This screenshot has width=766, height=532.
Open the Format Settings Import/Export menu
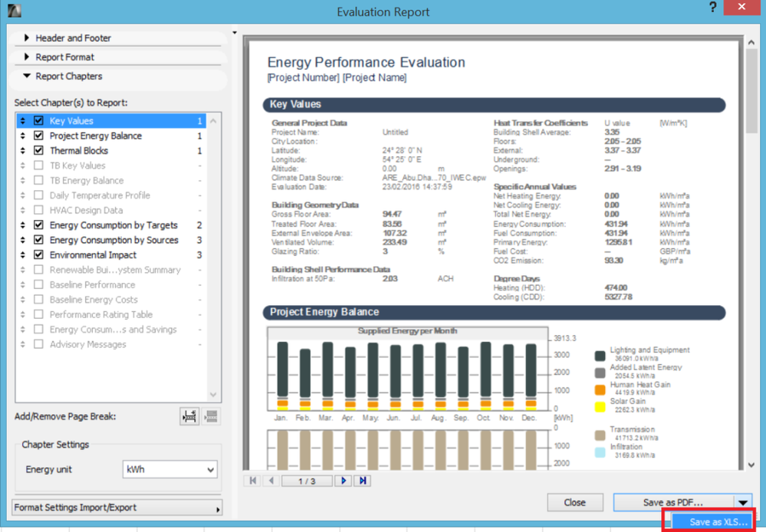click(x=117, y=507)
